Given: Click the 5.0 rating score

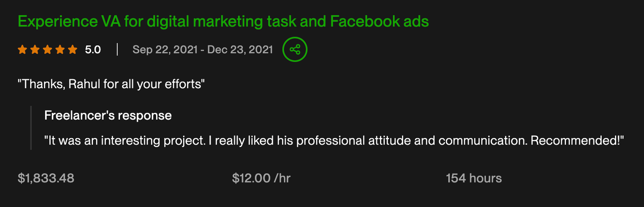Looking at the screenshot, I should coord(93,50).
